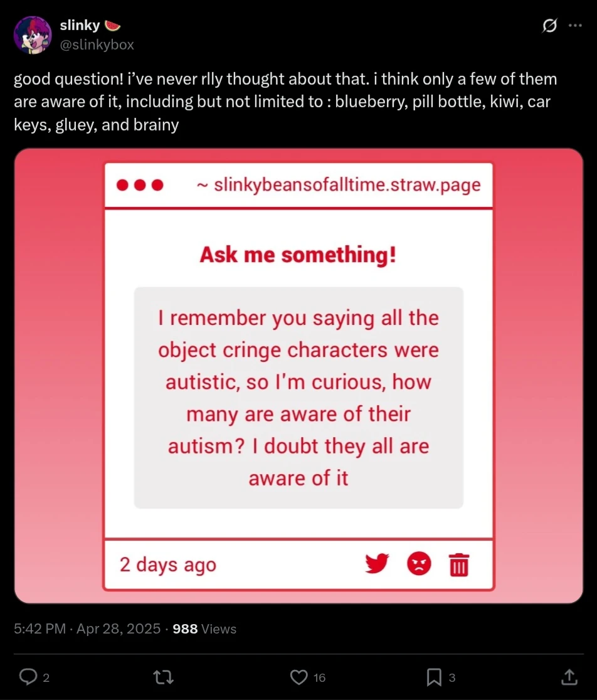The height and width of the screenshot is (700, 597).
Task: Click the reply comment icon
Action: click(x=28, y=677)
